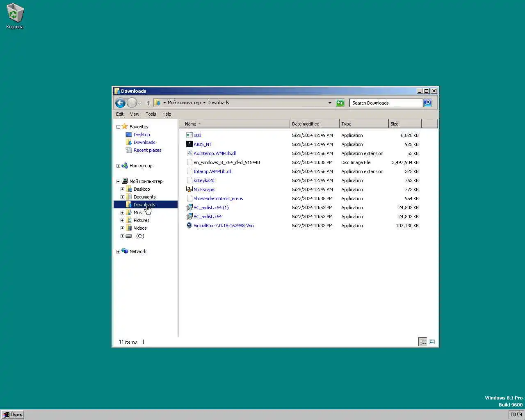
Task: Switch to details view layout
Action: coord(423,342)
